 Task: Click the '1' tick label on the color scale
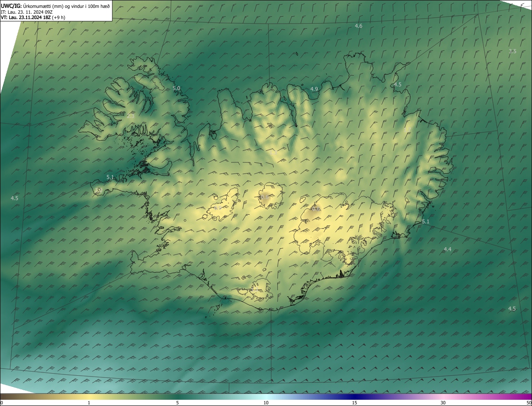pos(89,403)
